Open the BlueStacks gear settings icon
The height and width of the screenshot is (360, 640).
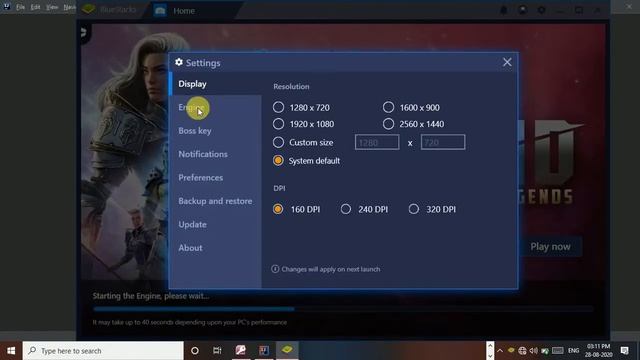(x=541, y=10)
